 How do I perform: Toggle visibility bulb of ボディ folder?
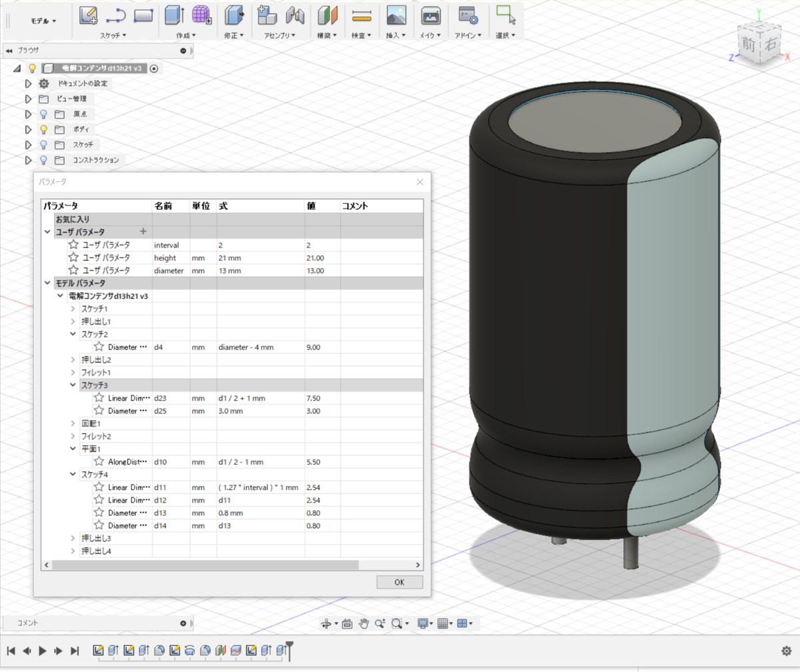click(x=44, y=129)
